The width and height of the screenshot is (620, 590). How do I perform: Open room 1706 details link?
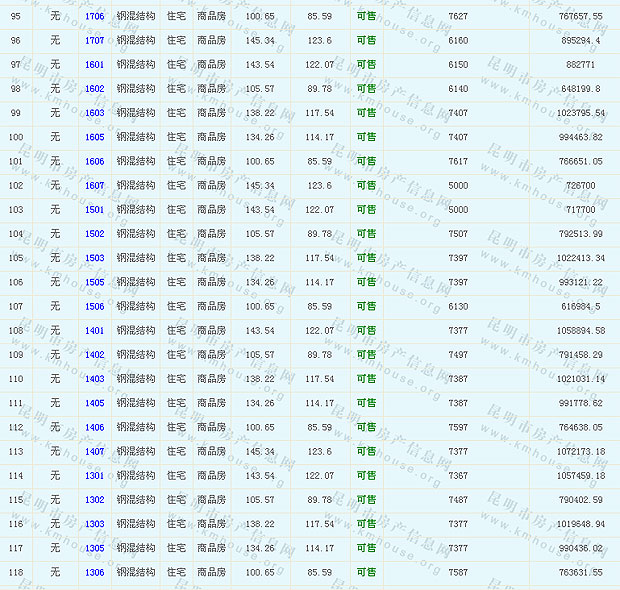coord(94,16)
